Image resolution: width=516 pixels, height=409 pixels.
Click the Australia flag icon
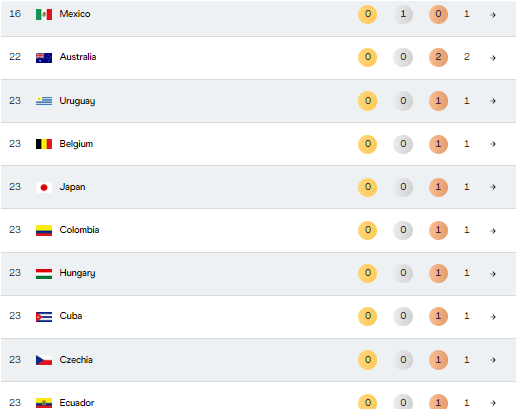click(44, 58)
